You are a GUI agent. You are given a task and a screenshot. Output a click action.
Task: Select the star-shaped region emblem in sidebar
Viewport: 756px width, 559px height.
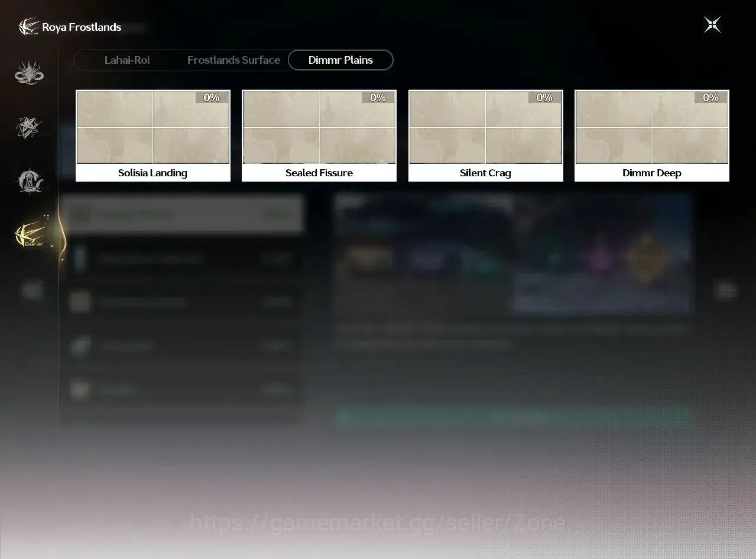[x=29, y=128]
